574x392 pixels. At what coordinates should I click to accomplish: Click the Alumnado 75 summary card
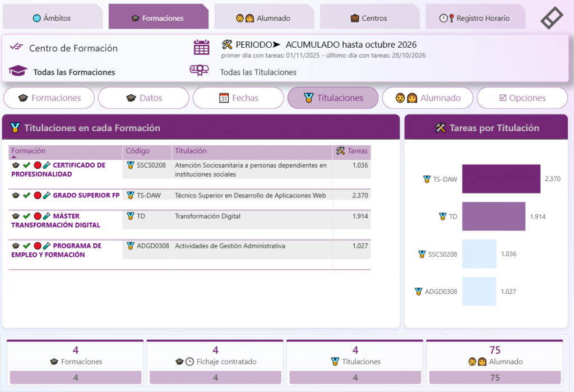click(494, 363)
